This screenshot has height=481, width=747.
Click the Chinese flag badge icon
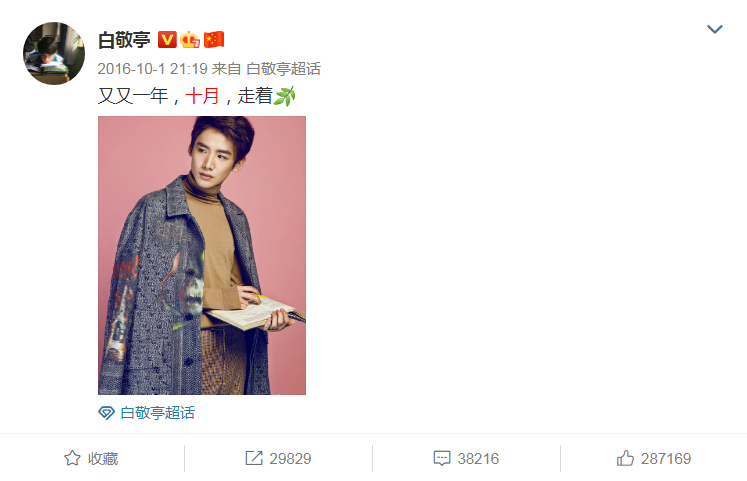coord(214,40)
